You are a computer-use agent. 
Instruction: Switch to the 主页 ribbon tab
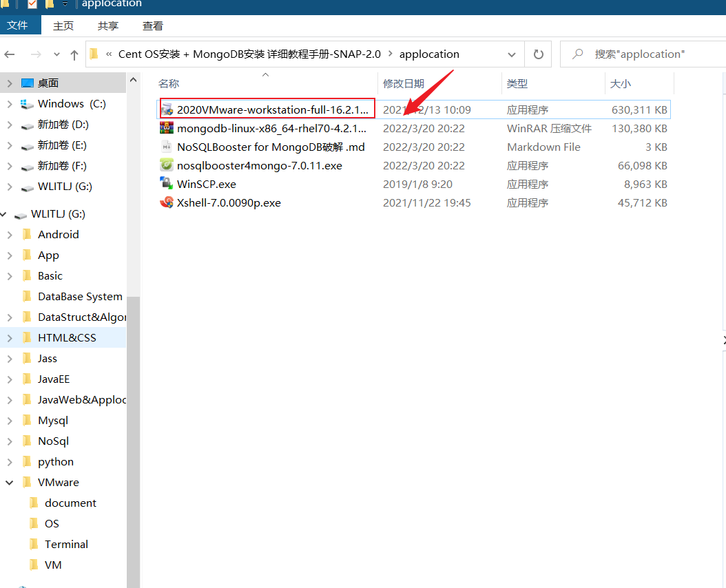click(63, 26)
